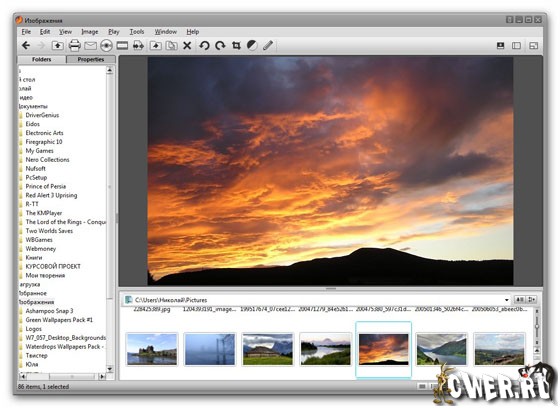The image size is (560, 408).
Task: Select the Folders tab
Action: [x=42, y=59]
